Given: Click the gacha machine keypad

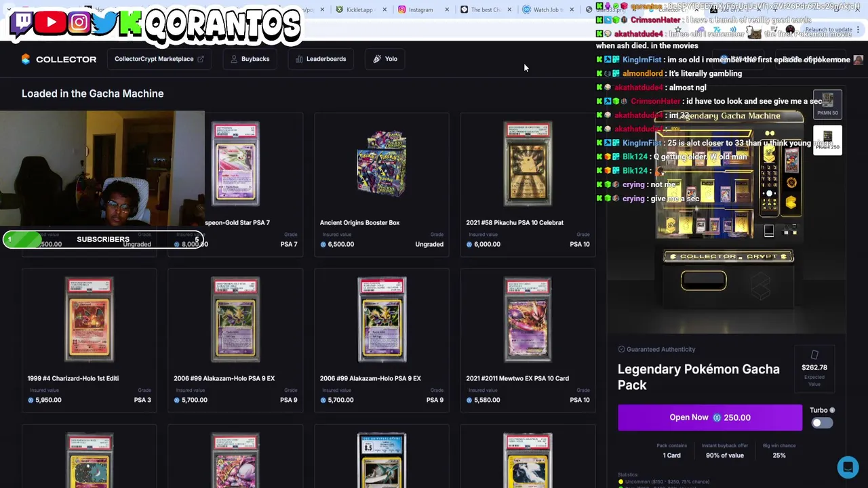Looking at the screenshot, I should click(769, 178).
